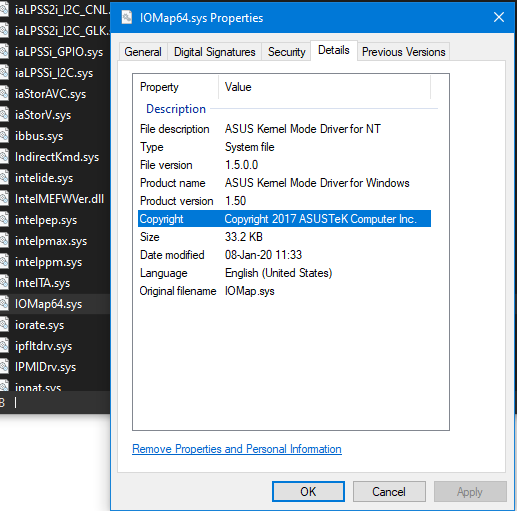Click the file icon beside iaLPSSi_I2C.sys
The width and height of the screenshot is (517, 511).
[x=4, y=73]
